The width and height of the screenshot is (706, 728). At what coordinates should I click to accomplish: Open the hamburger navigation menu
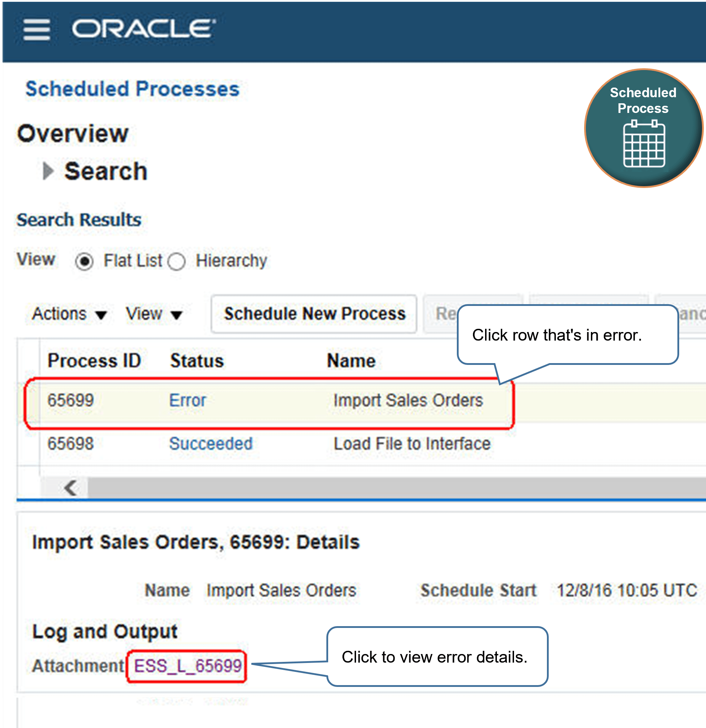pos(36,30)
